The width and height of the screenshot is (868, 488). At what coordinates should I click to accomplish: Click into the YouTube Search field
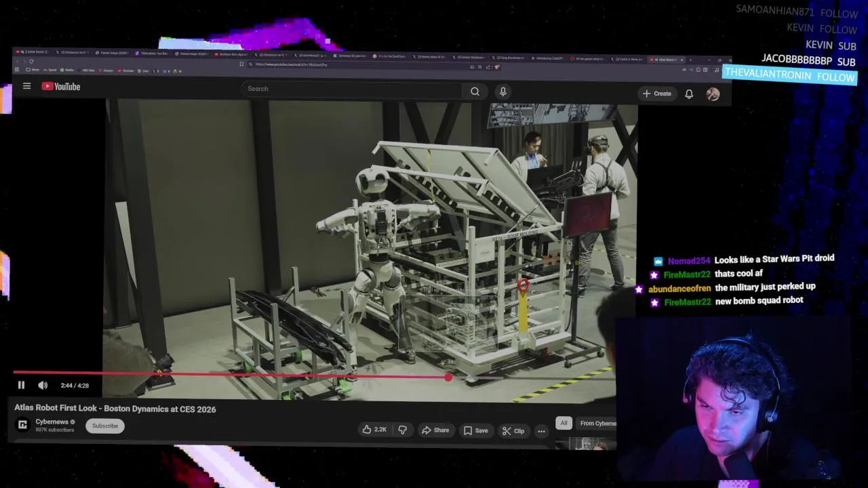click(351, 89)
